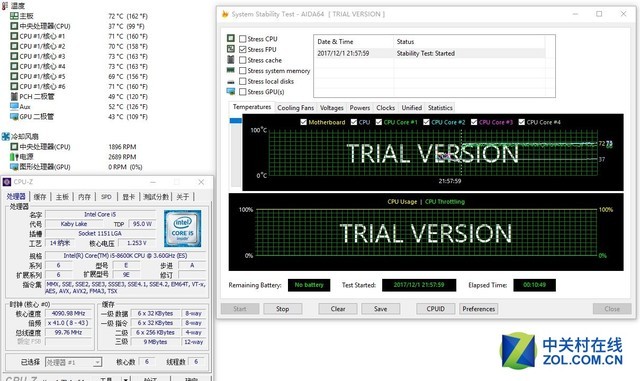Click the 4090.98 MHz core speed field

(x=69, y=313)
